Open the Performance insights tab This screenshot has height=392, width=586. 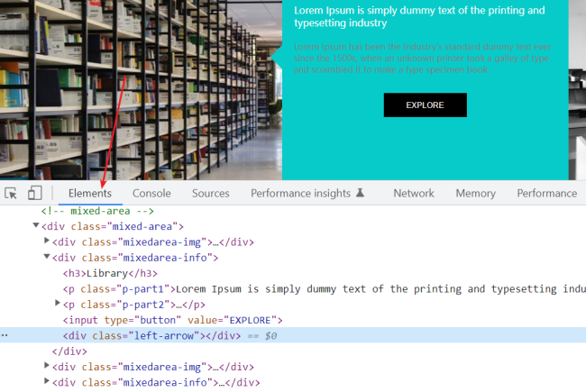[x=300, y=193]
